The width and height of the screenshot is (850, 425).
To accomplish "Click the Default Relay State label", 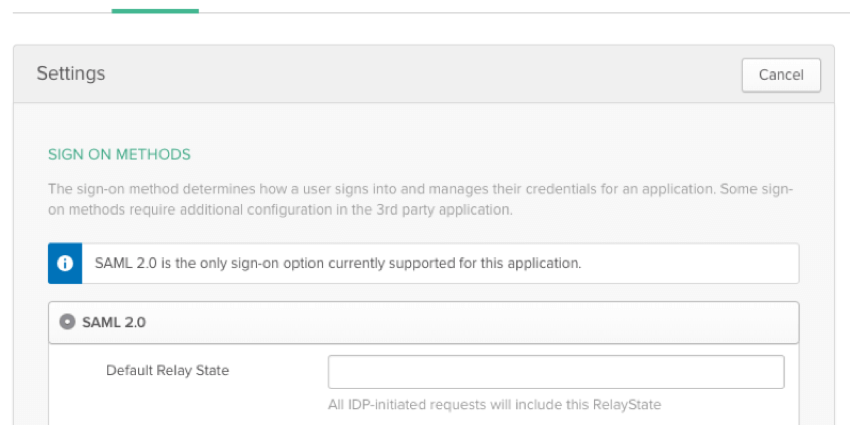I will [167, 370].
